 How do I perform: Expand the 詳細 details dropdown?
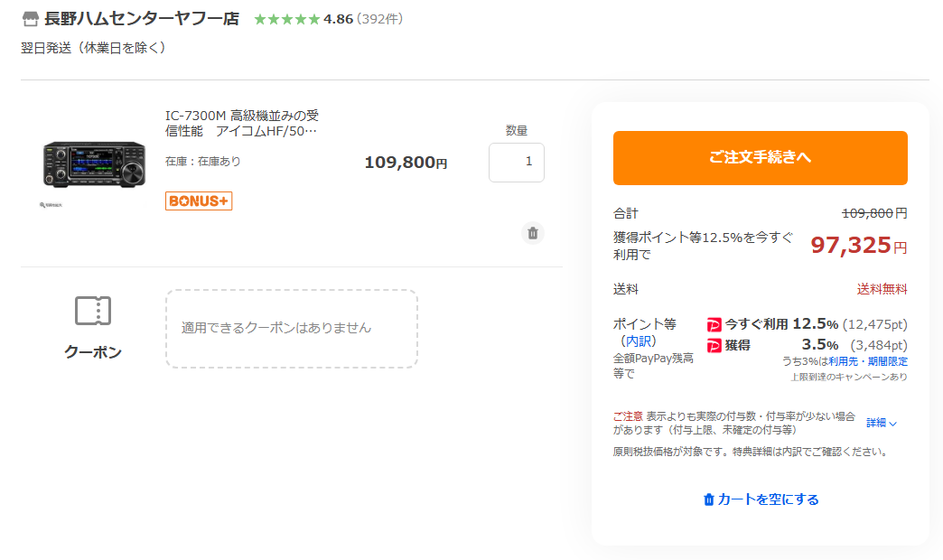click(882, 423)
